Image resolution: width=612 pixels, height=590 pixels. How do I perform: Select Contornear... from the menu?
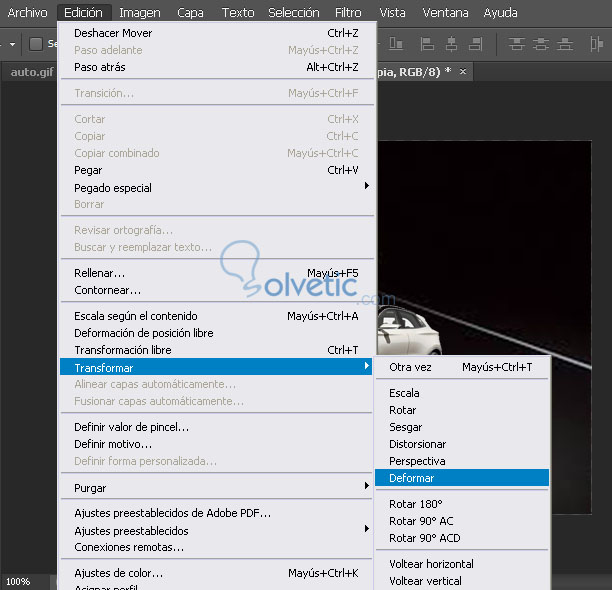pyautogui.click(x=217, y=290)
